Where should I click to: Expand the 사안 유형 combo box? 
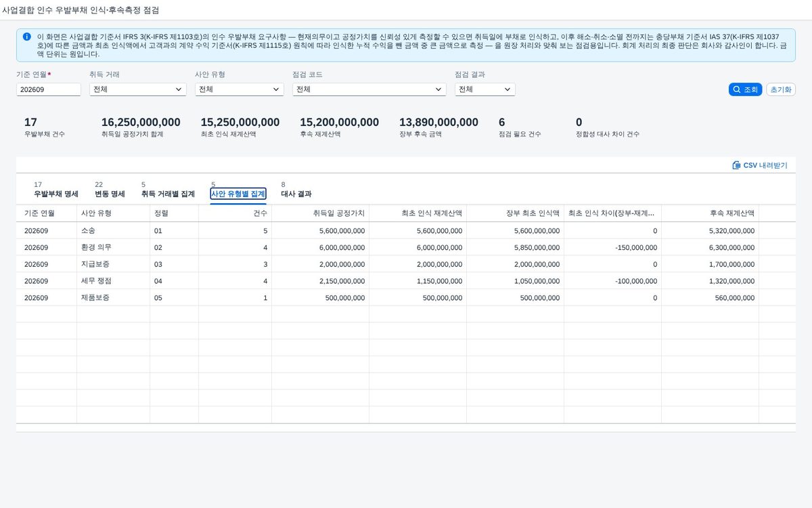[240, 89]
